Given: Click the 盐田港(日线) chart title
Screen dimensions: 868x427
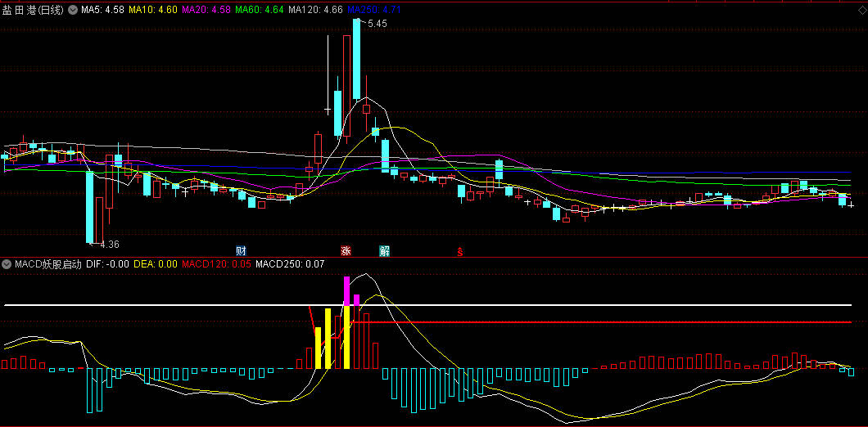Looking at the screenshot, I should pos(33,9).
